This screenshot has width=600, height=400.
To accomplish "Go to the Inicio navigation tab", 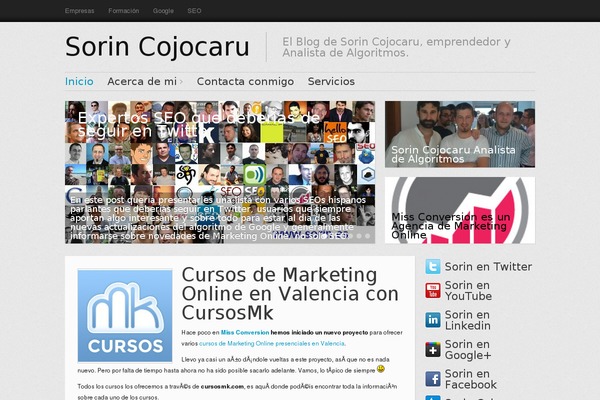I will point(79,82).
